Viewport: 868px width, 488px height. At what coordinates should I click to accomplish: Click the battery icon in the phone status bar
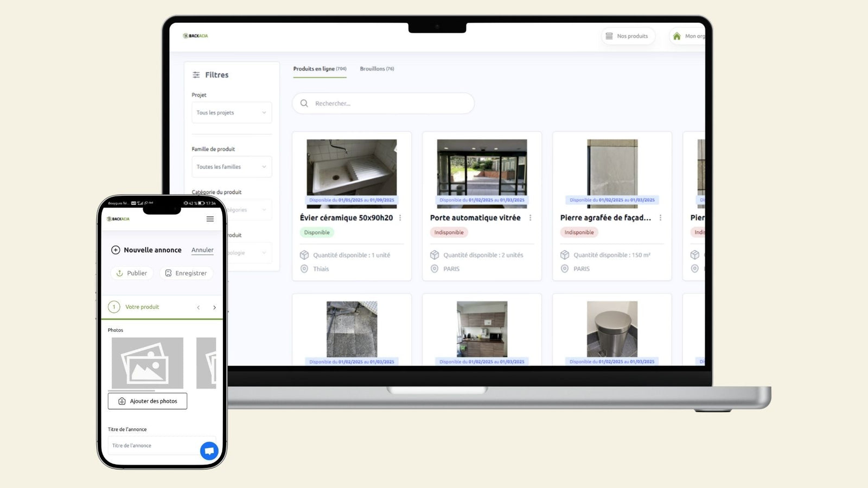point(201,203)
